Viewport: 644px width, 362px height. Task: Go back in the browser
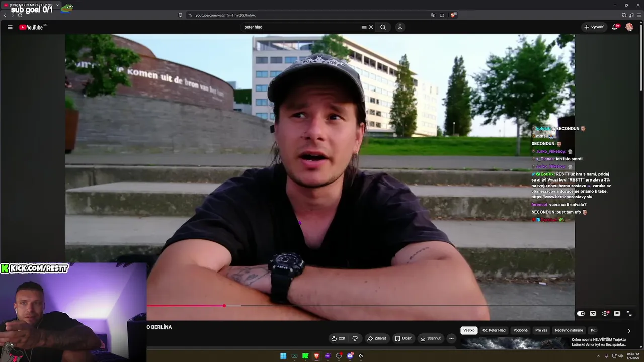click(5, 15)
